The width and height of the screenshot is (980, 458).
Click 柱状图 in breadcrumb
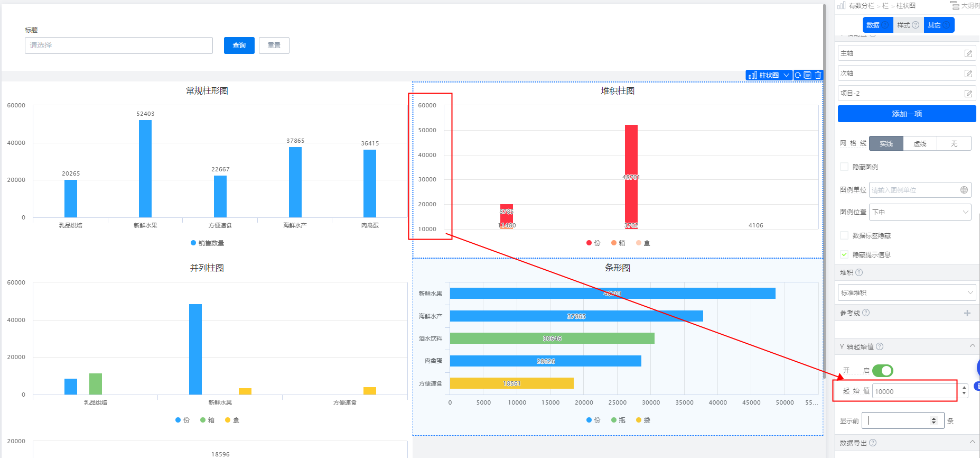click(x=906, y=6)
